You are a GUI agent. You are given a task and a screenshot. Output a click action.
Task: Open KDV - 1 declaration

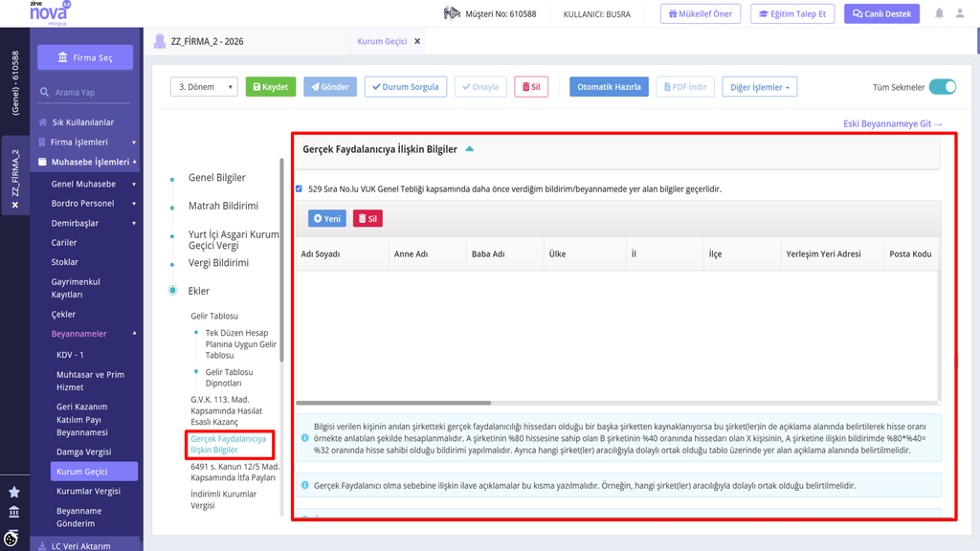click(70, 355)
